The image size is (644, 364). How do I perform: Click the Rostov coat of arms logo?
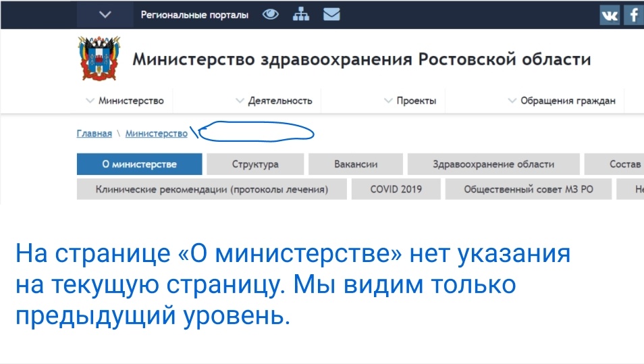pyautogui.click(x=99, y=59)
